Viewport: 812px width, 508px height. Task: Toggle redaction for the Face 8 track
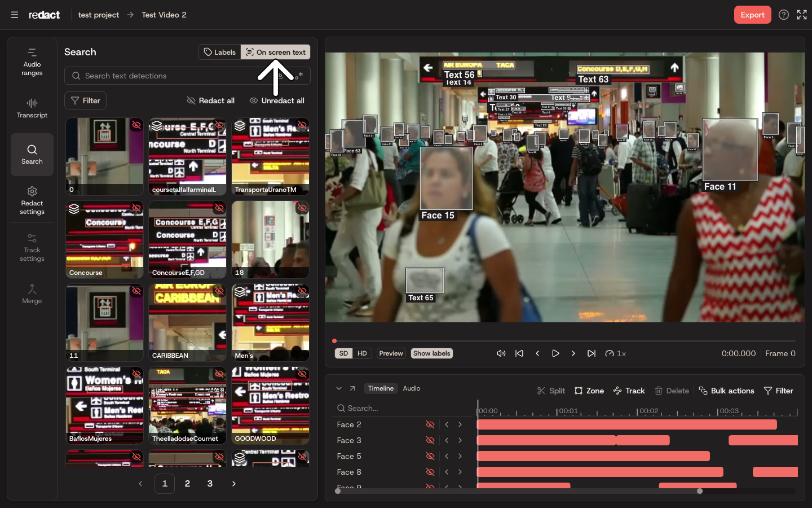pyautogui.click(x=430, y=472)
